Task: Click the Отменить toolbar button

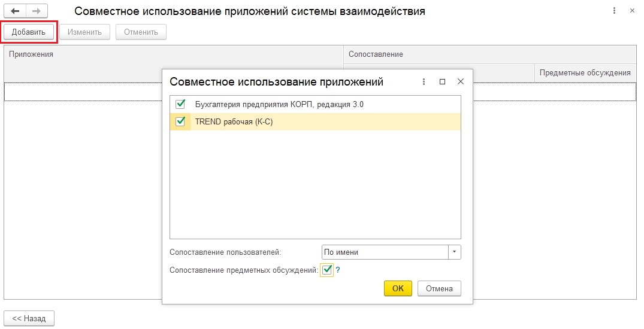Action: tap(141, 32)
